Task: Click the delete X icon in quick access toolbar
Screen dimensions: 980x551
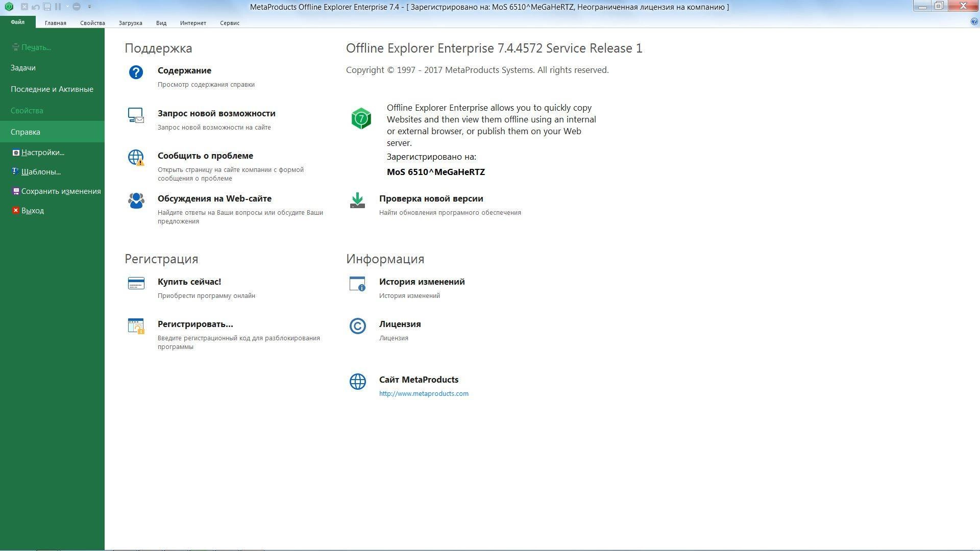Action: 24,7
